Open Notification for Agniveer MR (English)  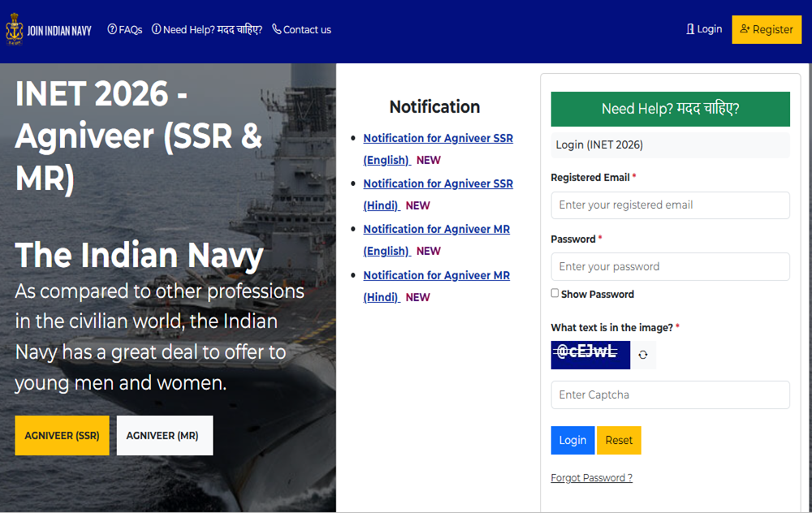tap(437, 239)
